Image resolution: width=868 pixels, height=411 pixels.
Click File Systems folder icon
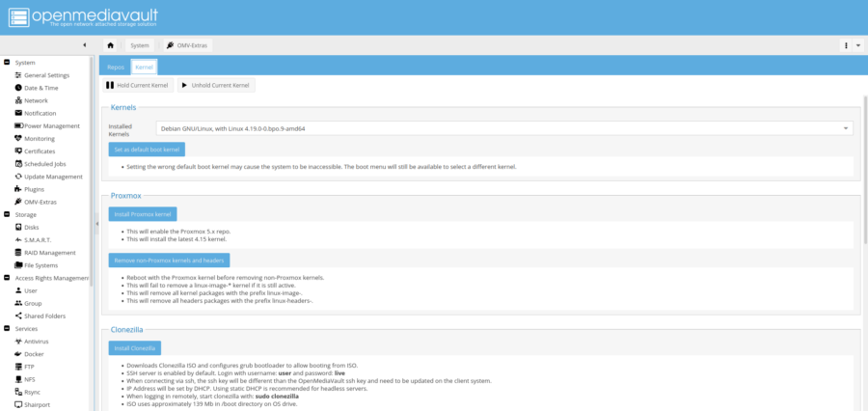[18, 265]
